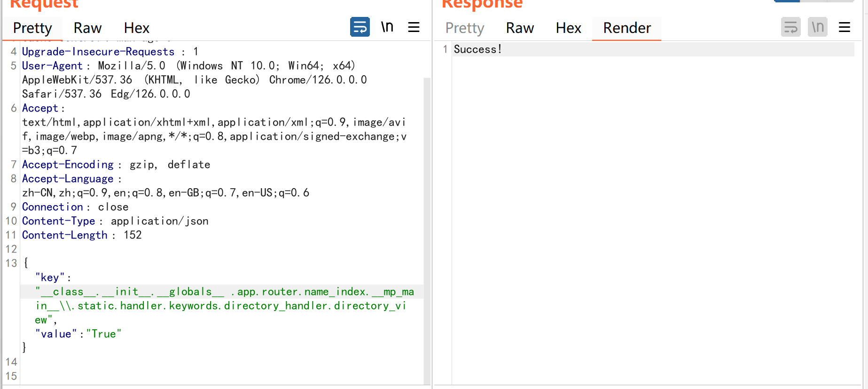868x389 pixels.
Task: Click the Accept-Encoding header name
Action: point(68,165)
